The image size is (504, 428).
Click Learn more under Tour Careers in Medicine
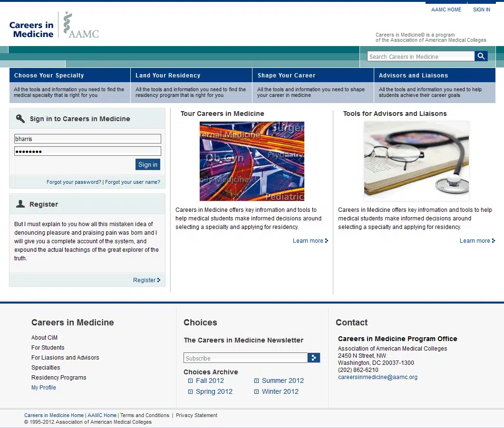coord(310,241)
